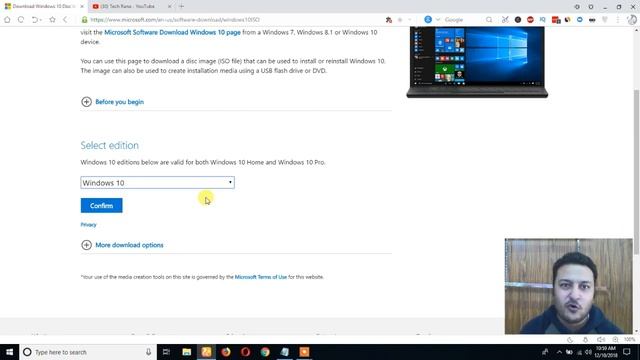Viewport: 640px width, 360px height.
Task: Close the Download Windows 10 tab
Action: 82,7
